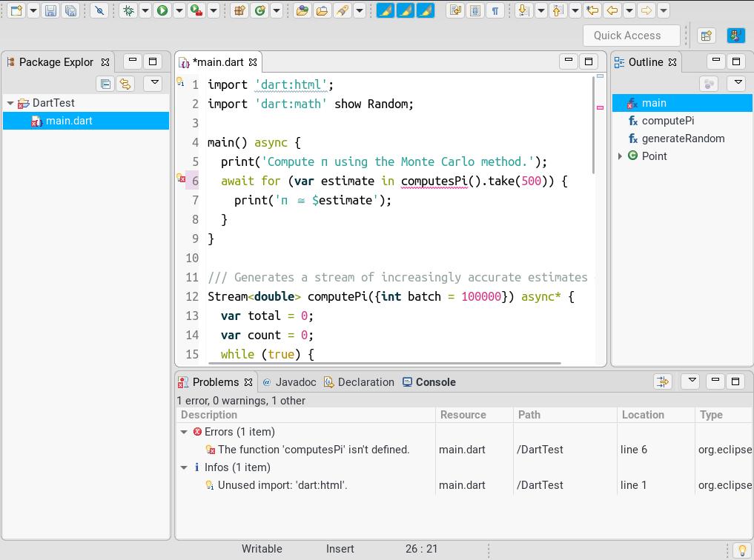Screen dimensions: 754x560
Task: Click the Save icon in toolbar
Action: point(50,10)
